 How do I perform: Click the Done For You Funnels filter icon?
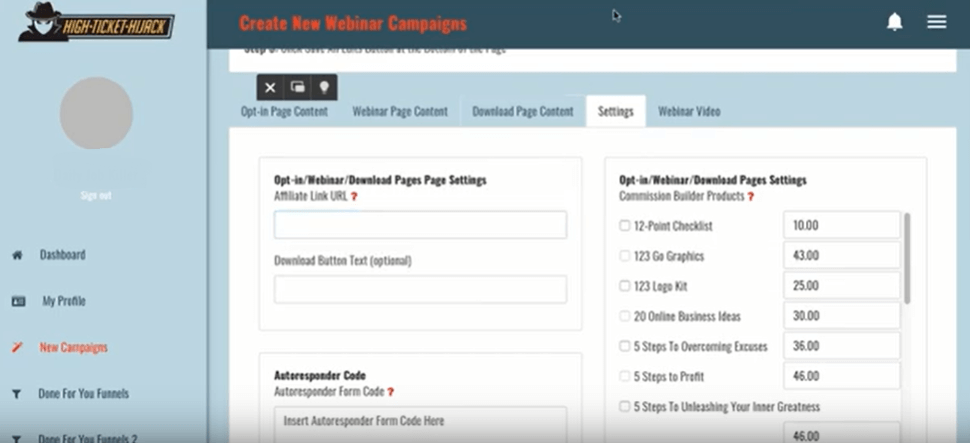coord(17,394)
